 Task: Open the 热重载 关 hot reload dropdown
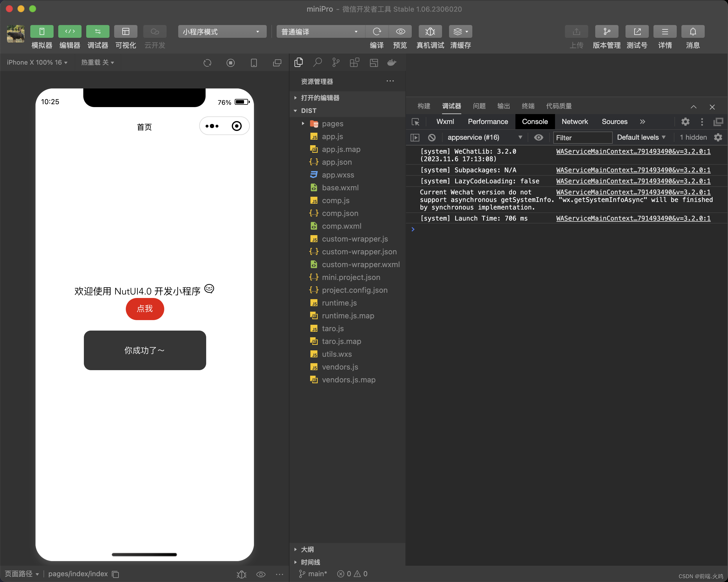98,62
